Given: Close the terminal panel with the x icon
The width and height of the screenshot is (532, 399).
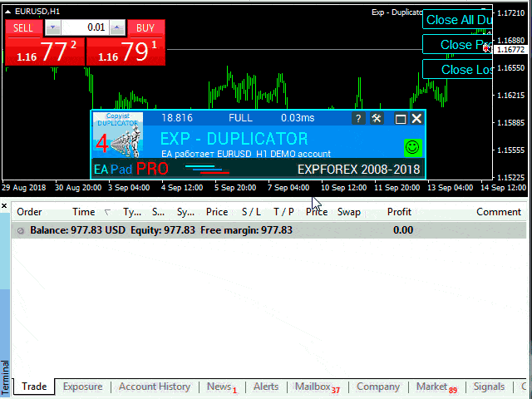Looking at the screenshot, I should 5,205.
